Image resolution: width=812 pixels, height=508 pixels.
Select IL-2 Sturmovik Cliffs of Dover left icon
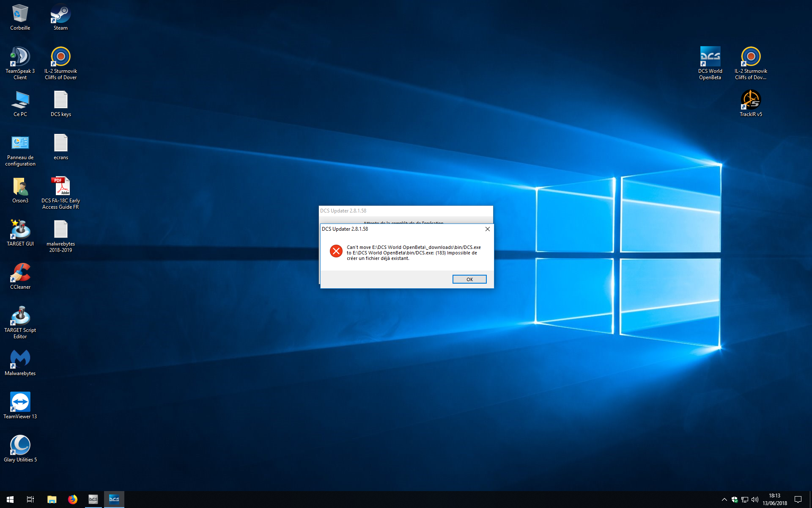[x=61, y=63]
